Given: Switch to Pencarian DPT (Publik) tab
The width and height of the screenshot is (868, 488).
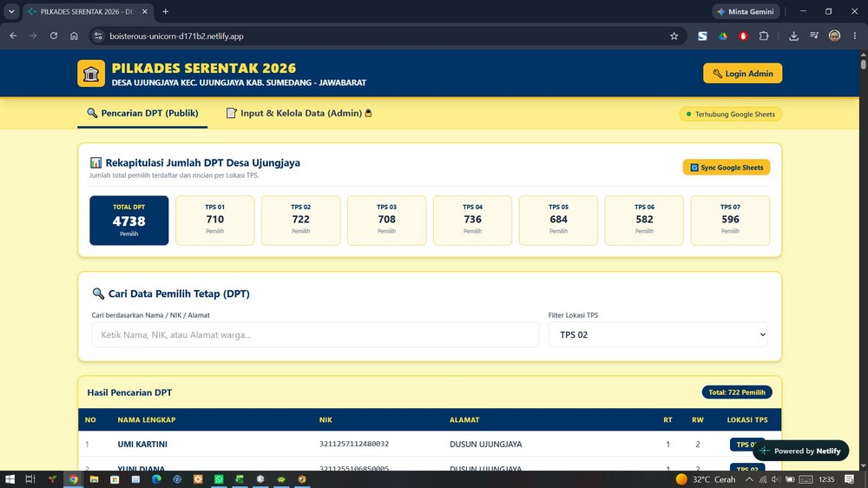Looking at the screenshot, I should [x=142, y=113].
